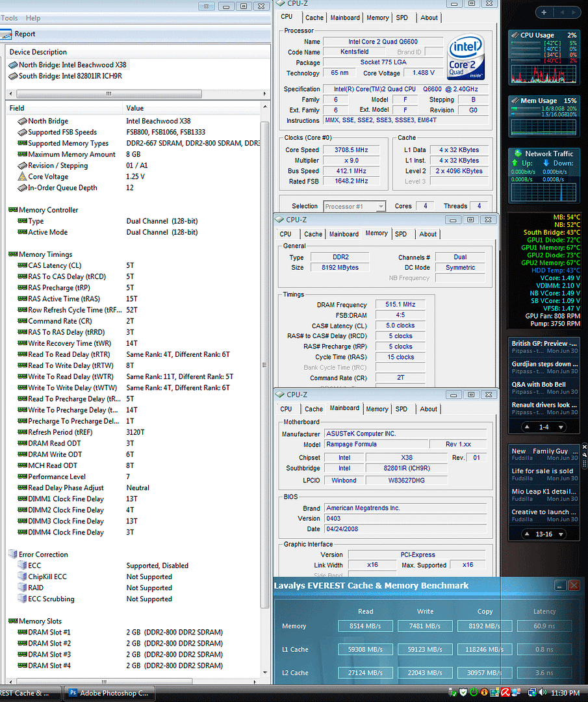
Task: Click the Error Correction section icon
Action: point(13,554)
